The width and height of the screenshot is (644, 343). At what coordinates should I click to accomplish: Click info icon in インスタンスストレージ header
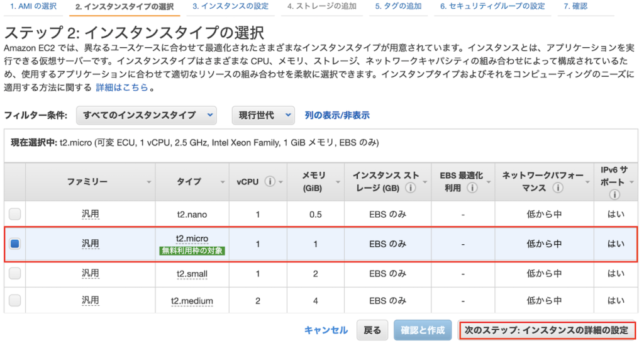click(x=410, y=188)
